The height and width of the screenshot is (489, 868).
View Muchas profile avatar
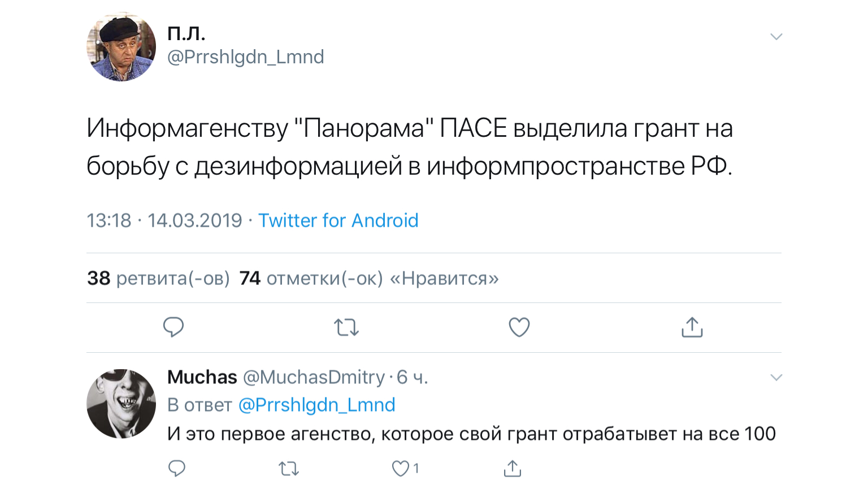tap(121, 404)
